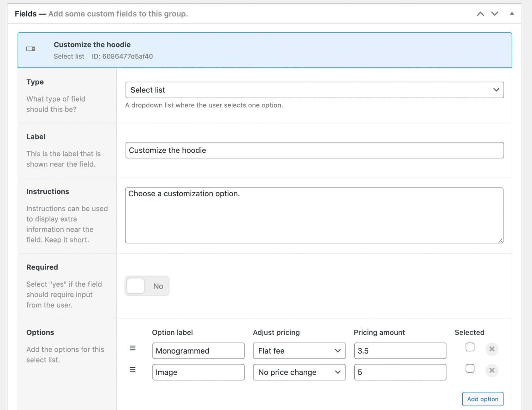Screen dimensions: 532x410
Task: Open the Flat fee pricing dropdown
Action: tap(299, 351)
